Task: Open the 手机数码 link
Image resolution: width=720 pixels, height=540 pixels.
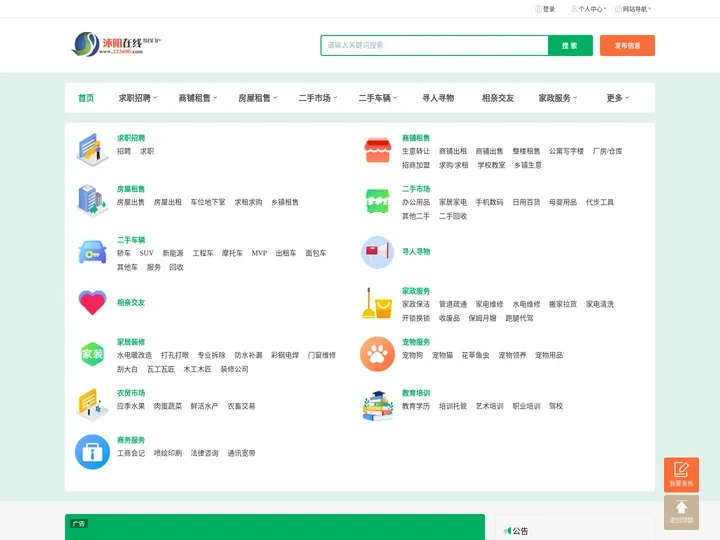Action: click(489, 202)
